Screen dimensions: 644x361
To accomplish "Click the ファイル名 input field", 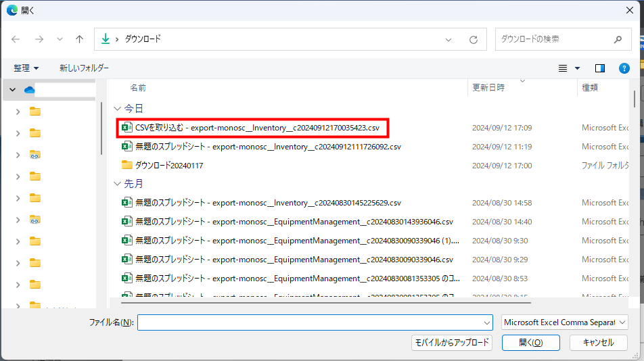I will 311,322.
